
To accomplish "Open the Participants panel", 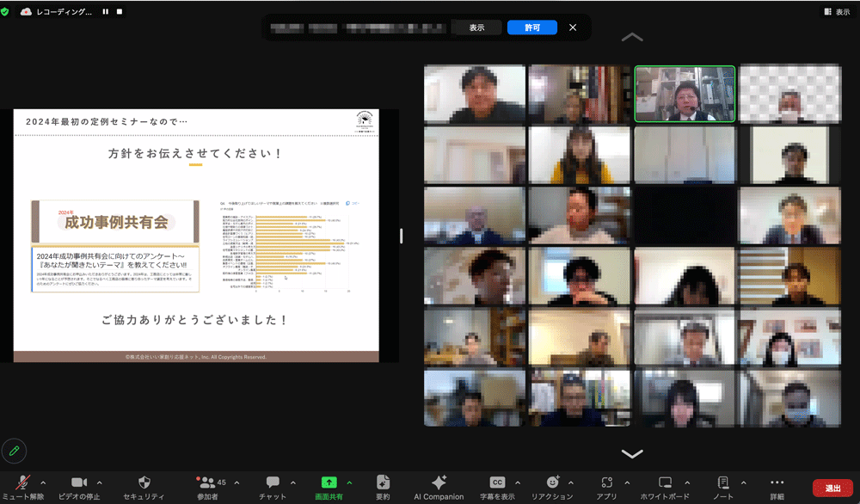I will [207, 482].
